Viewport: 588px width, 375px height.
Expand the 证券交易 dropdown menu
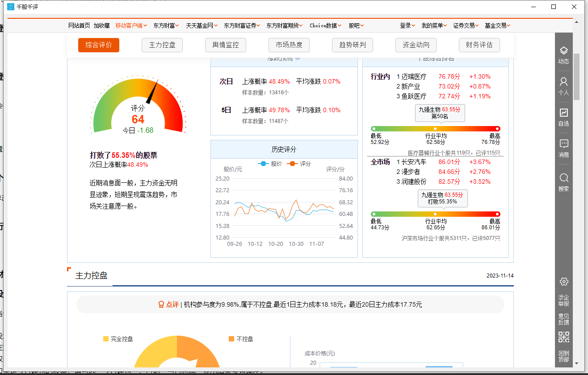click(466, 25)
